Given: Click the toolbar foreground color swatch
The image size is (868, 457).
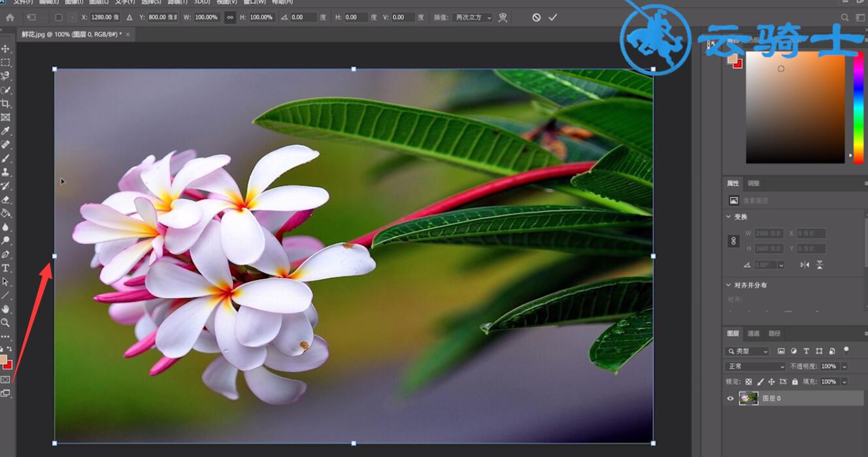Looking at the screenshot, I should pyautogui.click(x=3, y=360).
